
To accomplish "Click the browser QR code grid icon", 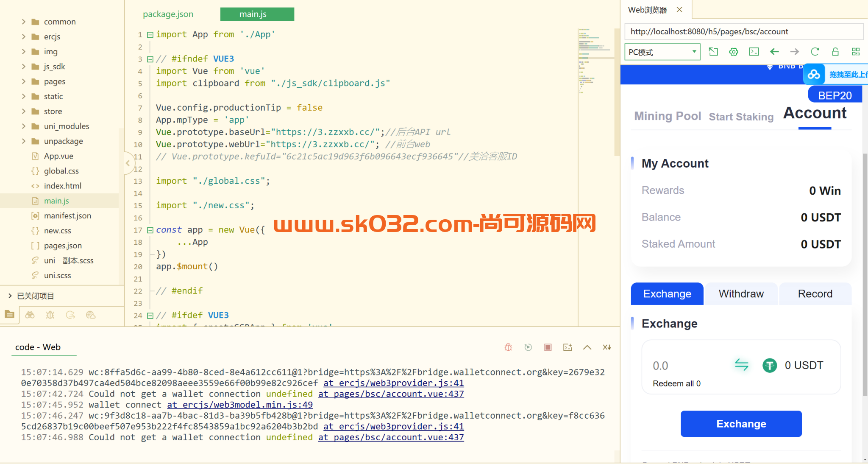I will tap(856, 52).
